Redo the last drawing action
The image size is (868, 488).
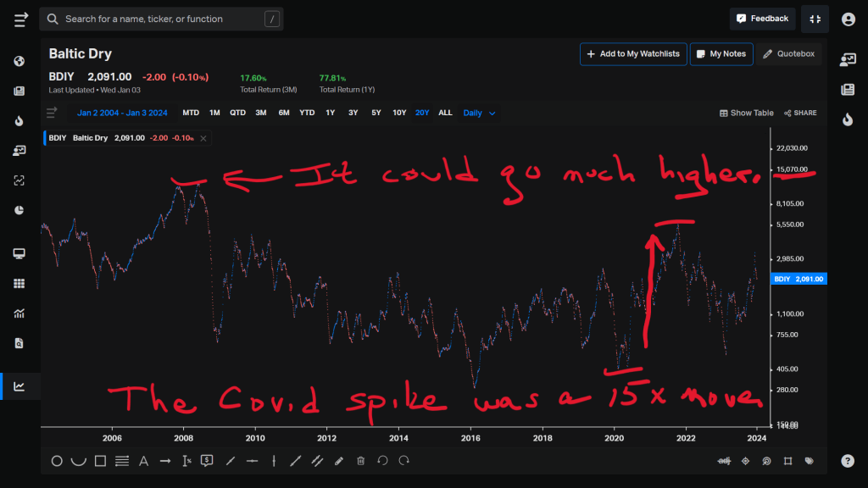pos(404,461)
